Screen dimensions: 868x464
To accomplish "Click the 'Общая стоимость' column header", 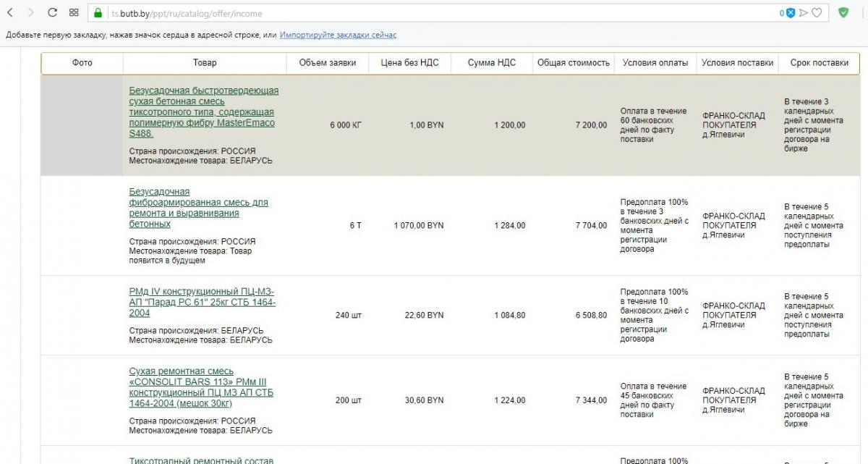I will [574, 63].
